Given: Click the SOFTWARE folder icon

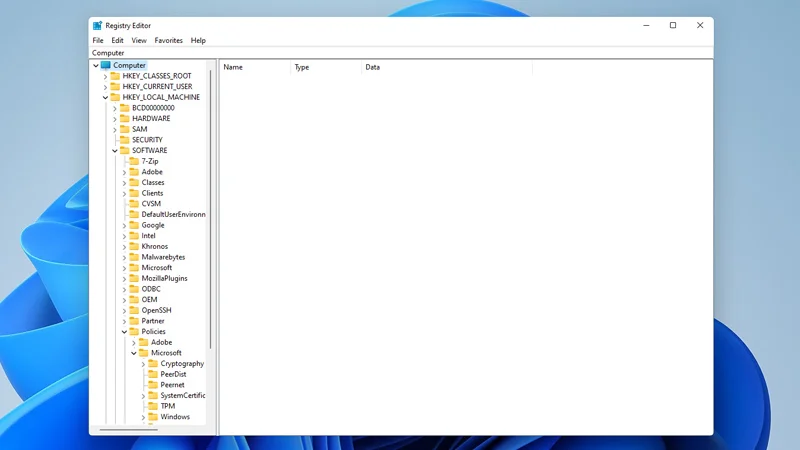Looking at the screenshot, I should pyautogui.click(x=124, y=151).
